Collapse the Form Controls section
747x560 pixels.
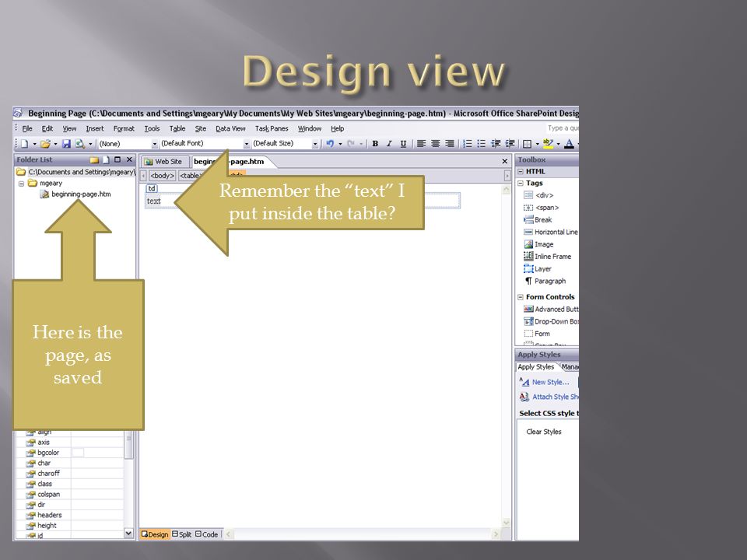coord(521,297)
